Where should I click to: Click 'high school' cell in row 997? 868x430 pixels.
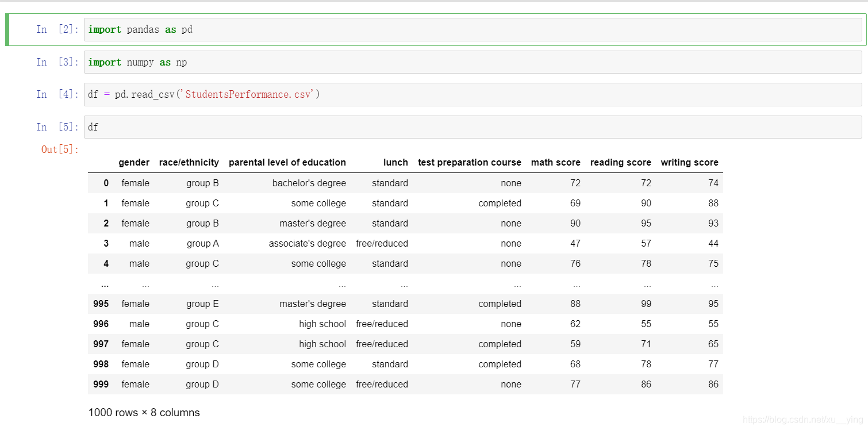pos(322,344)
